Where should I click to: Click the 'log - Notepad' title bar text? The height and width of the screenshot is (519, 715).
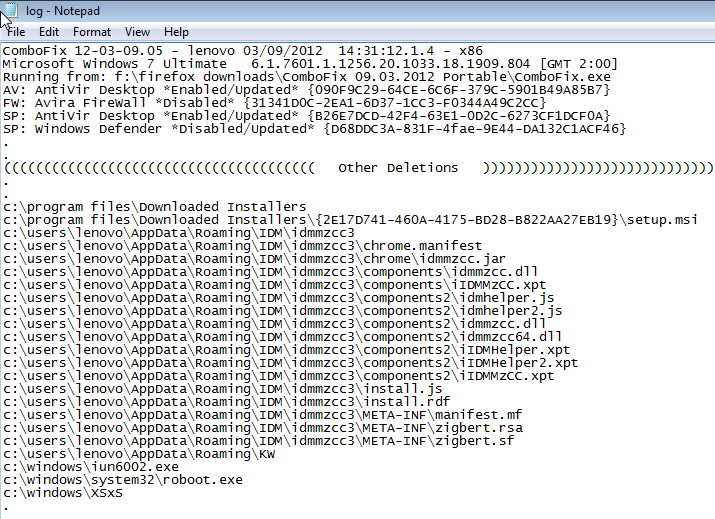click(63, 11)
